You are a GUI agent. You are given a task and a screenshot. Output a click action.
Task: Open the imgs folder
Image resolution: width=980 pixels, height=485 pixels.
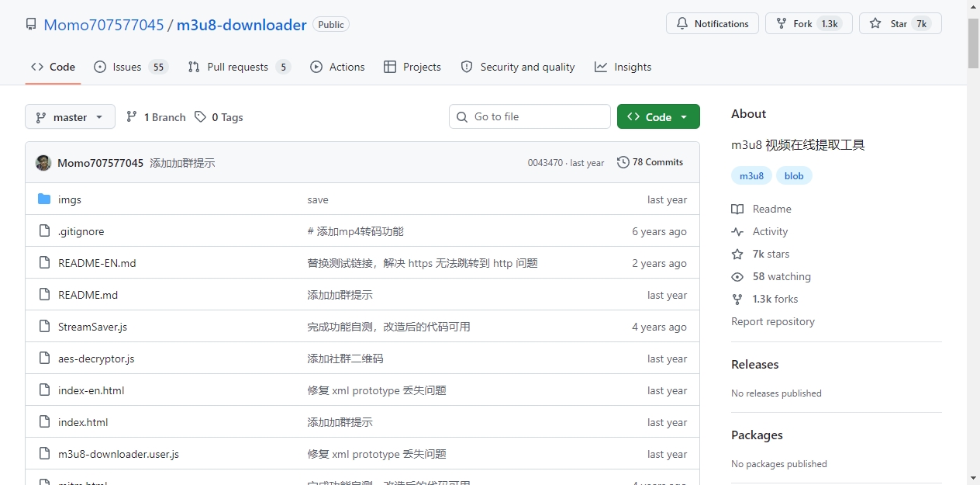click(x=70, y=199)
